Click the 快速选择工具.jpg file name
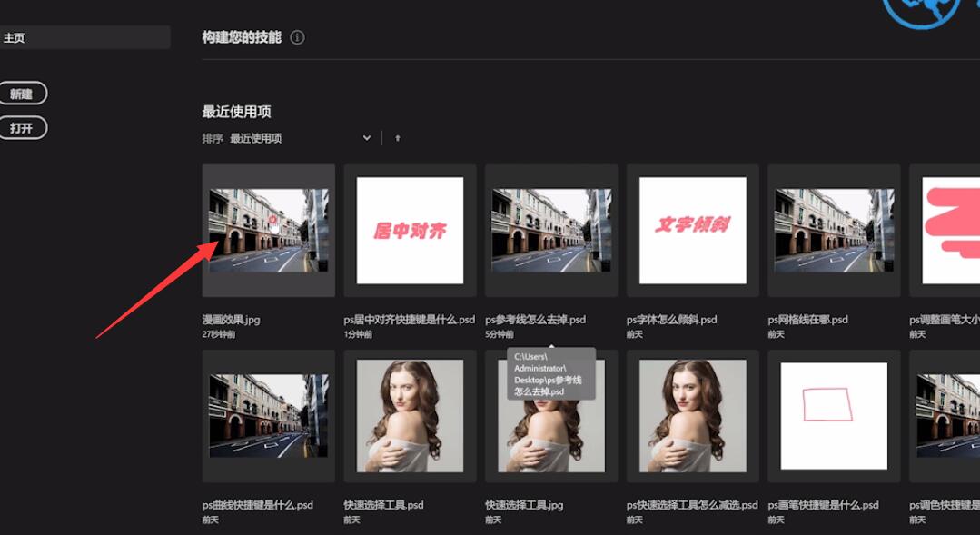 click(x=524, y=505)
